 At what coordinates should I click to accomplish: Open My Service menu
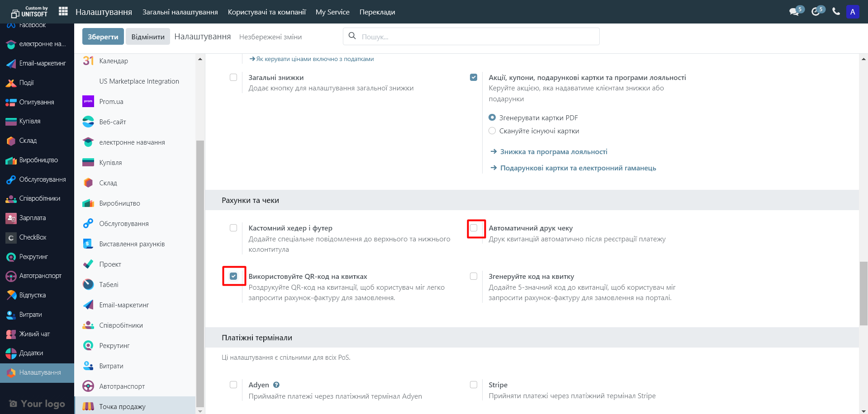[x=332, y=12]
